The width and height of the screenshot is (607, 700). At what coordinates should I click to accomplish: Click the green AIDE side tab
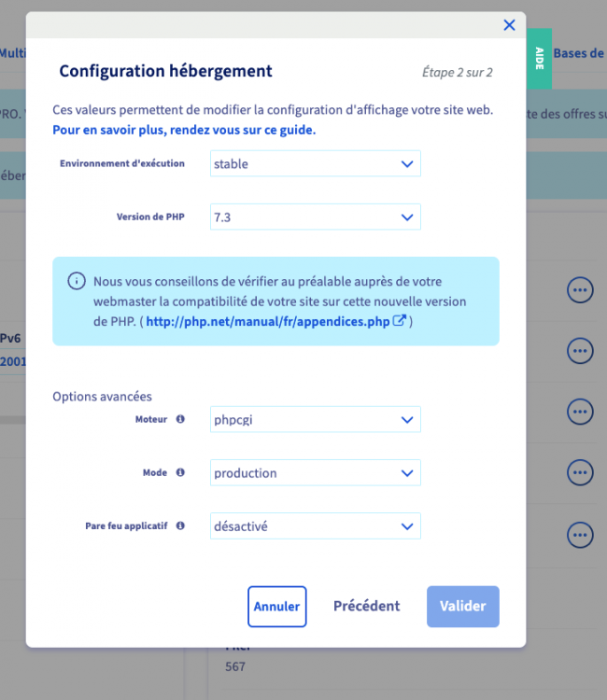coord(539,59)
